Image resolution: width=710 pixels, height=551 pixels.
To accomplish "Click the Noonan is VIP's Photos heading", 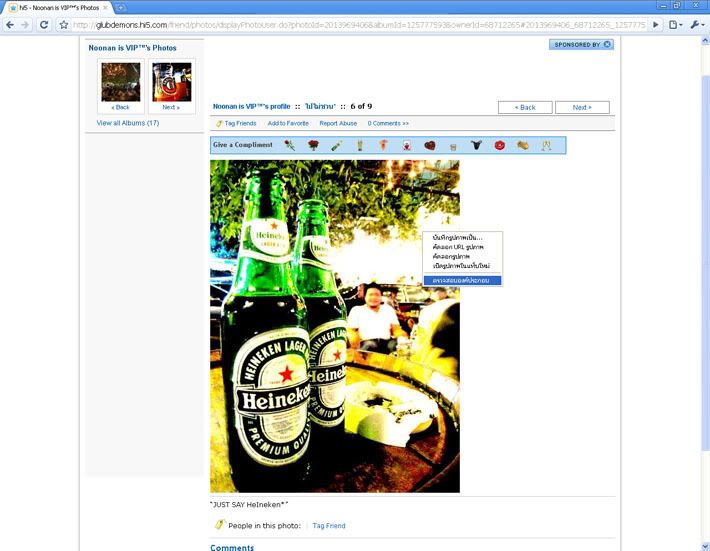I will click(x=133, y=48).
